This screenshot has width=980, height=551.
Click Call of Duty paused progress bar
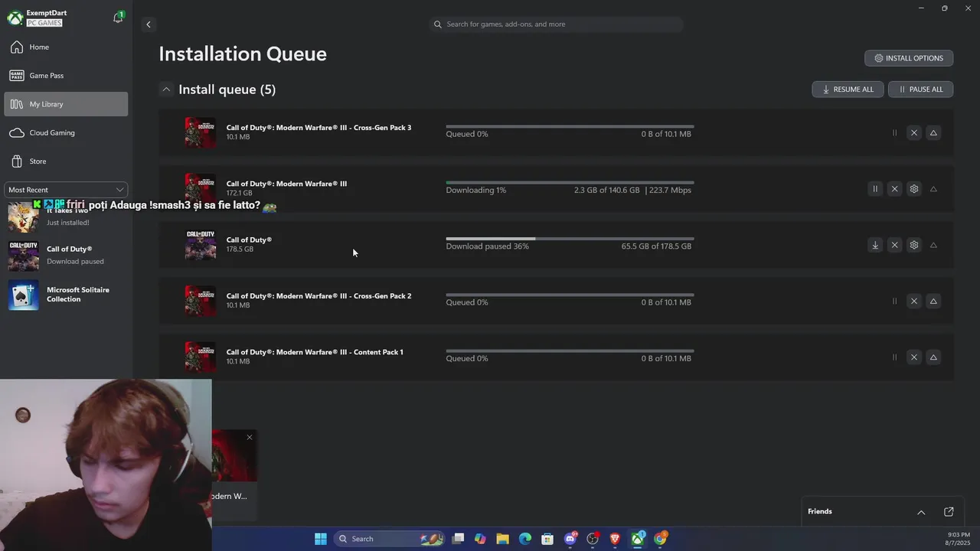pos(570,239)
